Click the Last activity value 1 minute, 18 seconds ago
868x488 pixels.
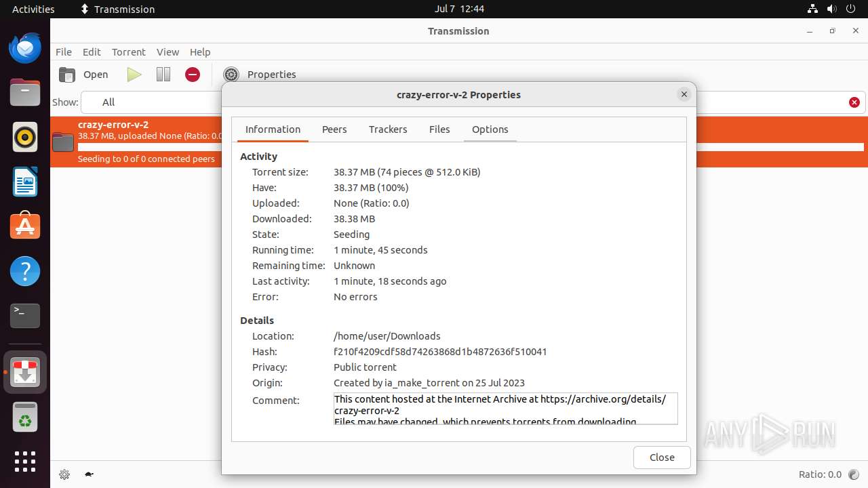click(390, 281)
